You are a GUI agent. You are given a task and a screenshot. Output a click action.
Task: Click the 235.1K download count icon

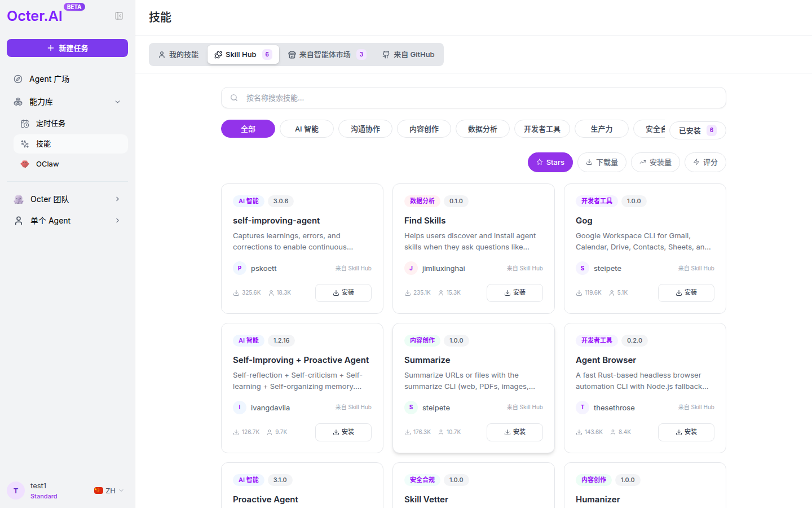(x=408, y=293)
